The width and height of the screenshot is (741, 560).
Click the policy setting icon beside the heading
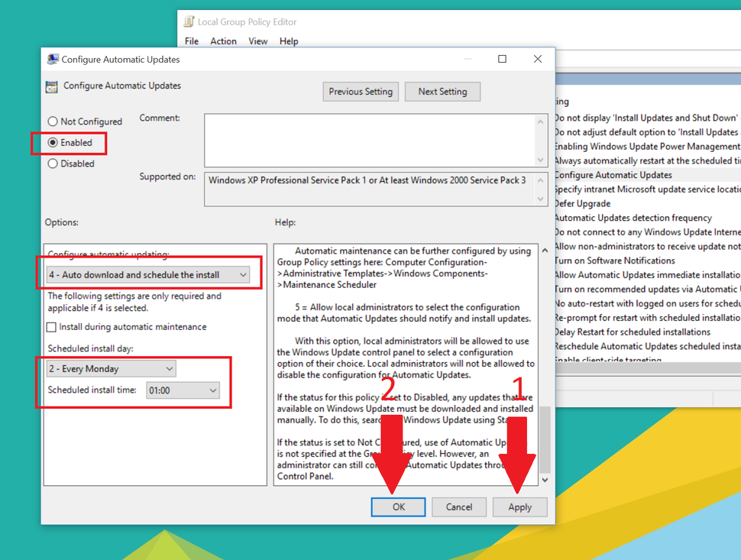coord(51,86)
